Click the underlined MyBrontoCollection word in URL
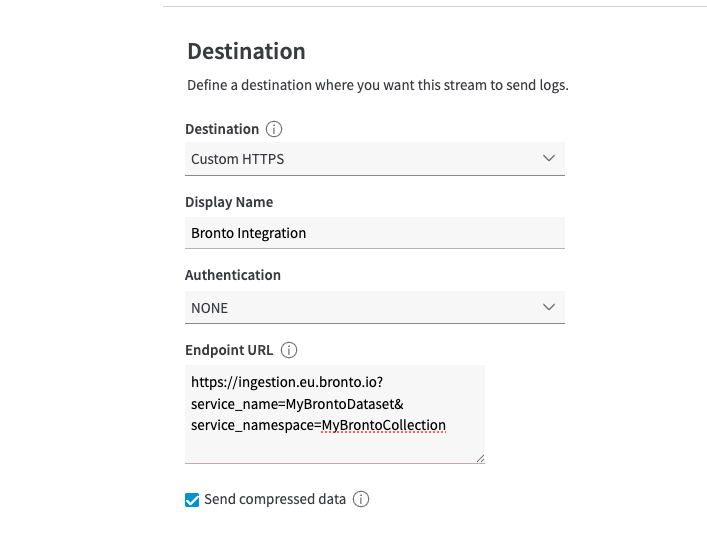Image resolution: width=707 pixels, height=537 pixels. coord(384,425)
